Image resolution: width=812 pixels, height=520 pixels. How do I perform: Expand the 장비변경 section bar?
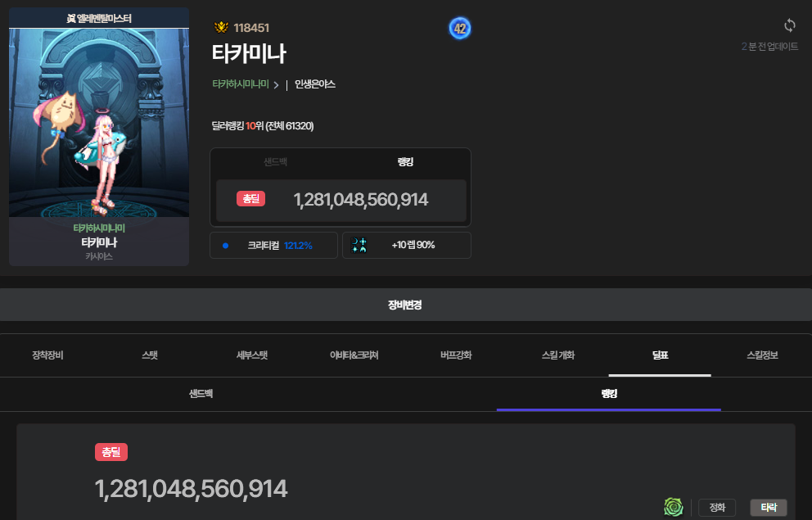click(x=405, y=305)
